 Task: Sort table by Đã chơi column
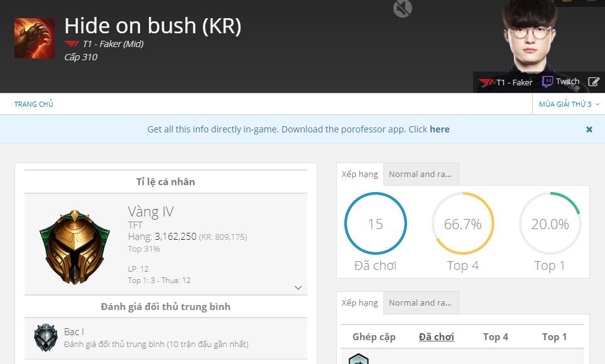[x=437, y=337]
